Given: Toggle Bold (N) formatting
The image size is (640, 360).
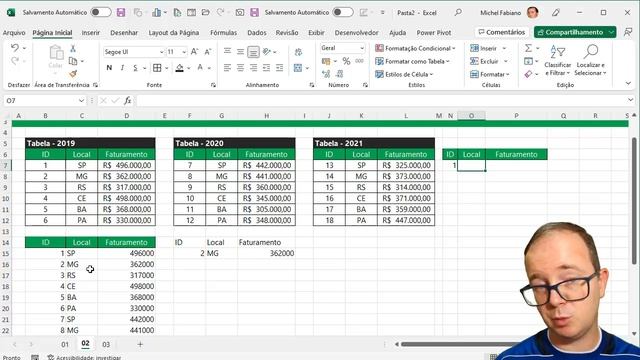Looking at the screenshot, I should pyautogui.click(x=109, y=68).
